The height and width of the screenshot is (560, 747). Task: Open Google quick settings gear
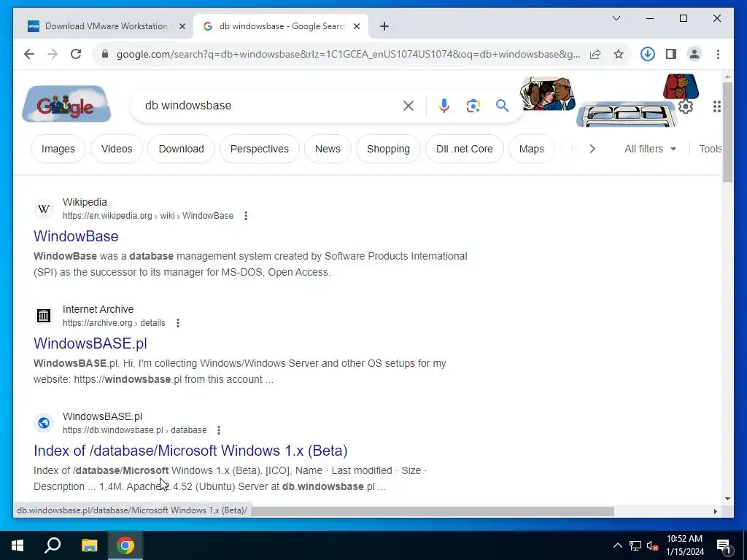(x=686, y=106)
